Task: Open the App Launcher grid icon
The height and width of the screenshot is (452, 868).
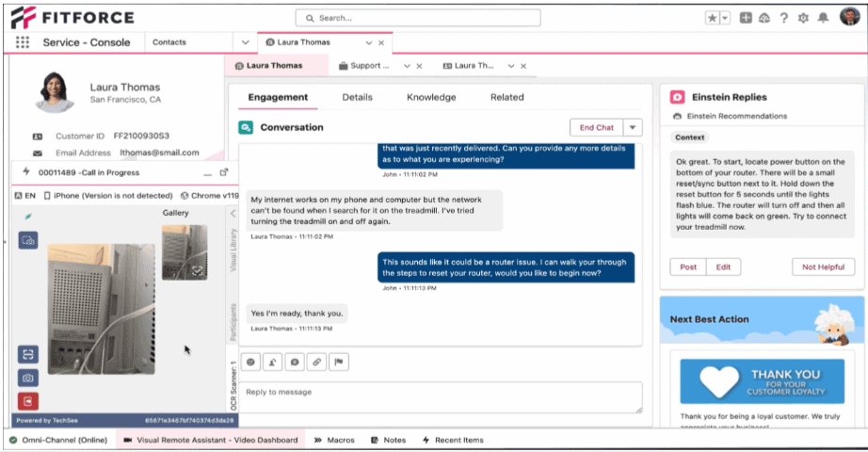Action: 23,42
